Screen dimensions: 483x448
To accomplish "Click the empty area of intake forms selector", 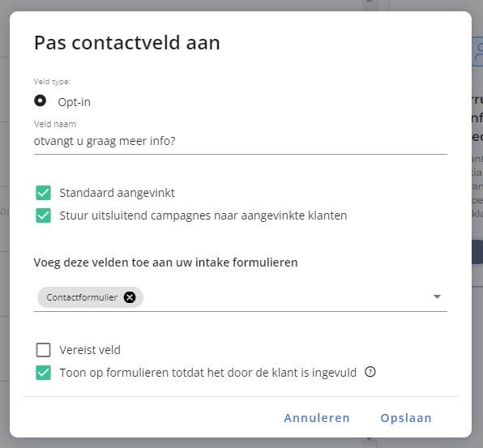I will pos(286,297).
